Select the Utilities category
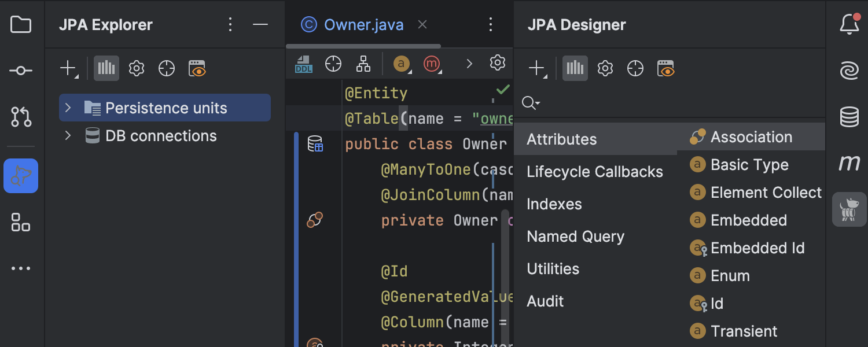868x347 pixels. pyautogui.click(x=595, y=268)
